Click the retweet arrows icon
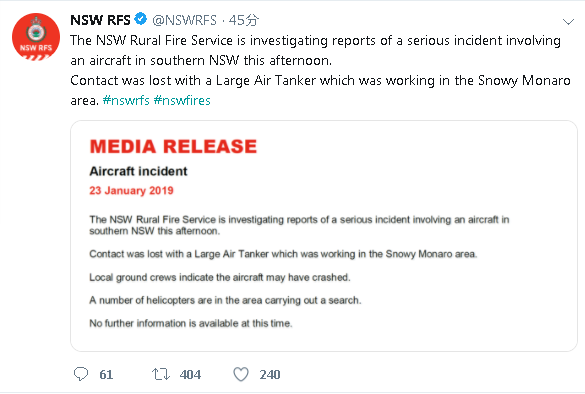 pyautogui.click(x=161, y=374)
